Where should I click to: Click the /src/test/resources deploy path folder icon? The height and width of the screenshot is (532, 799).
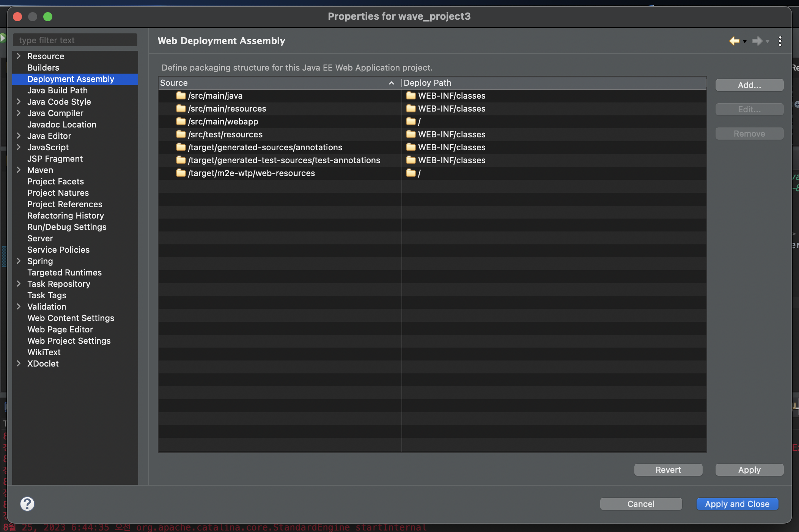(411, 134)
